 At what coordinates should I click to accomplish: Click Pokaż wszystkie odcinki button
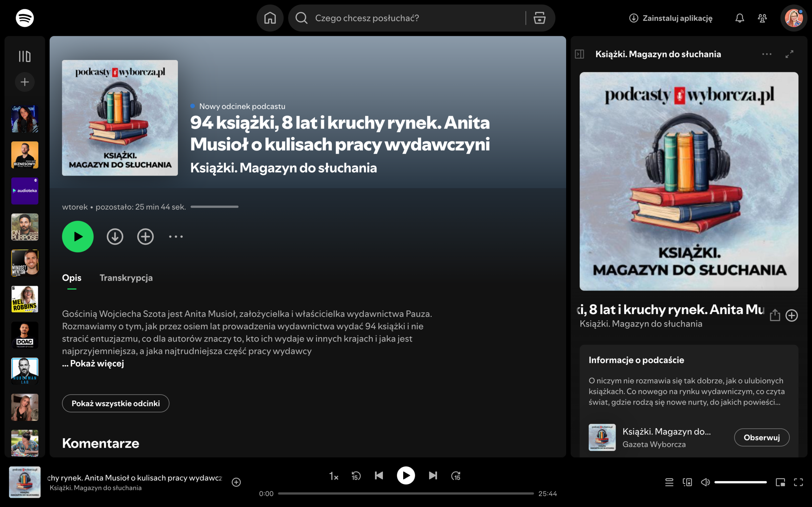115,403
